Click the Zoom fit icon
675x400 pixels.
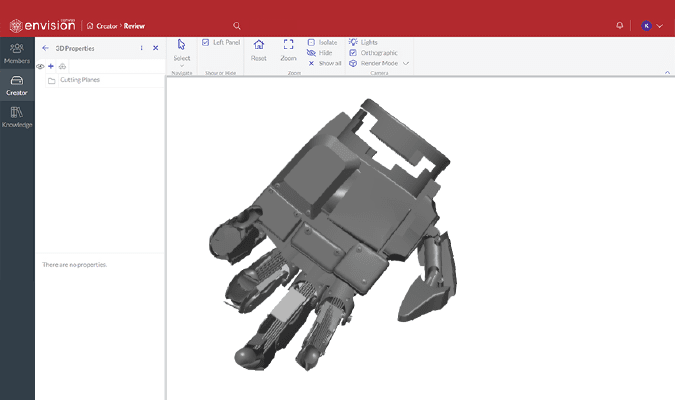(x=289, y=49)
